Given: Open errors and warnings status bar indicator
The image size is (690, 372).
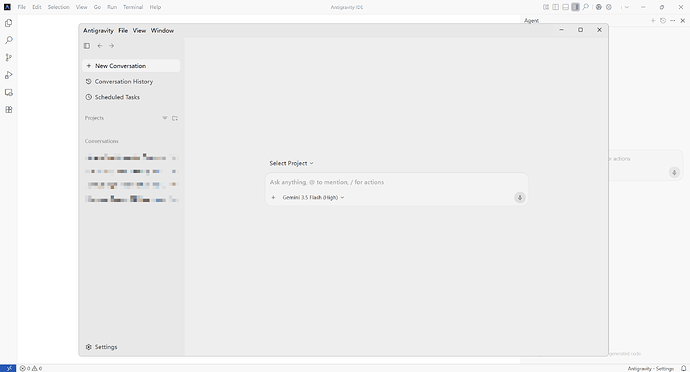Looking at the screenshot, I should 31,368.
